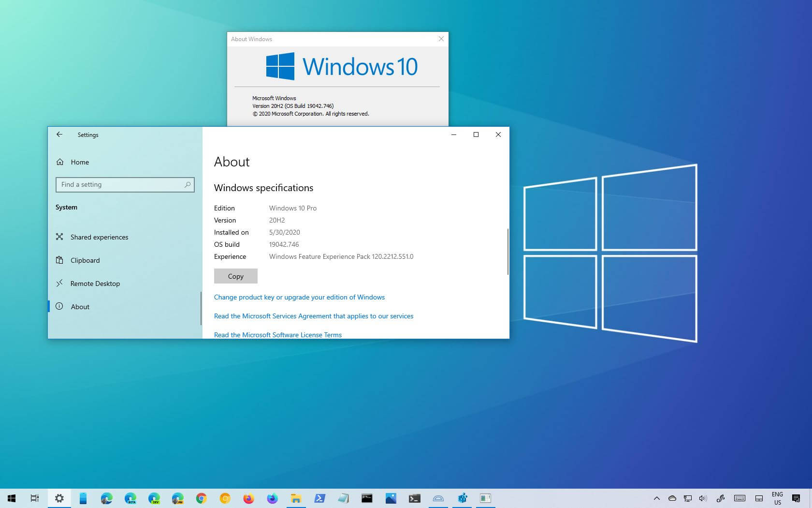Launch Microsoft Edge Dev from taskbar
This screenshot has width=812, height=508.
pos(154,498)
